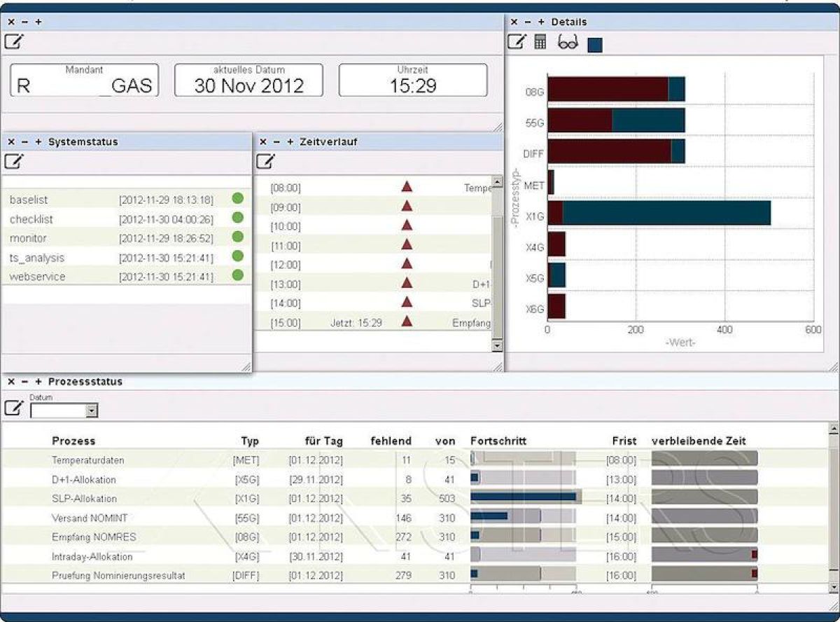The width and height of the screenshot is (840, 622).
Task: Collapse the Zeitverlauf panel with minus button
Action: [x=276, y=141]
